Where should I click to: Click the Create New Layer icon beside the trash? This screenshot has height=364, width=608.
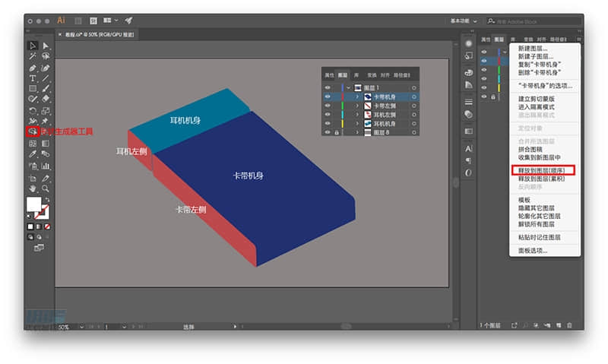coord(559,325)
